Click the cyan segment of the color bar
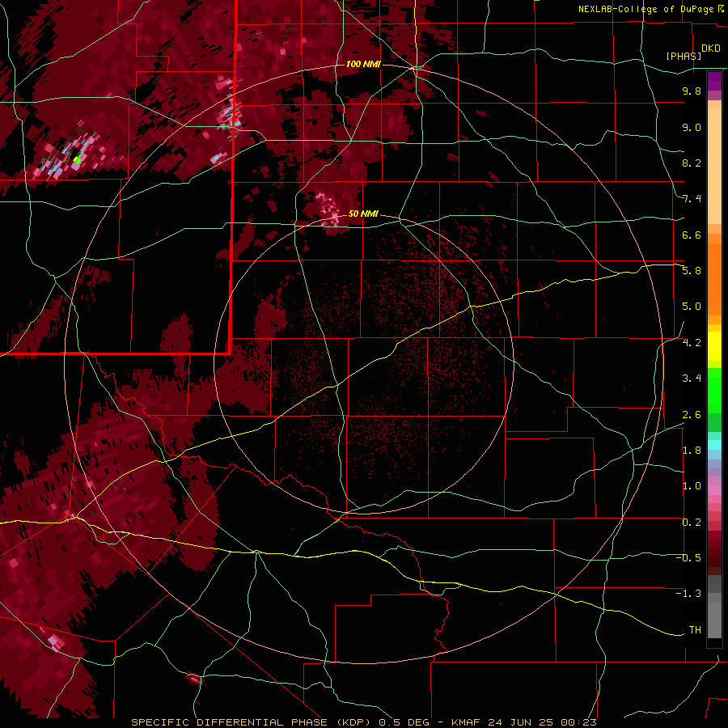Image resolution: width=728 pixels, height=728 pixels. tap(714, 445)
